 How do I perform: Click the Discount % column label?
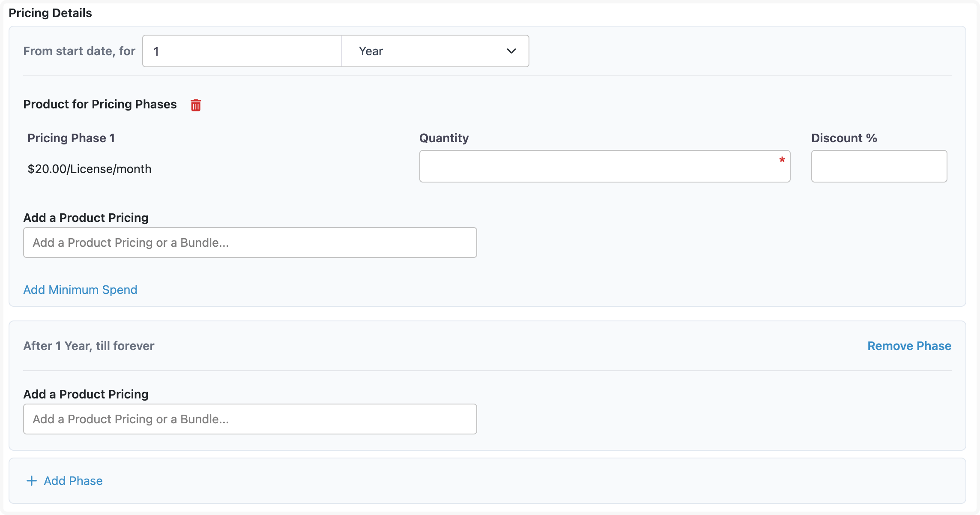tap(844, 138)
